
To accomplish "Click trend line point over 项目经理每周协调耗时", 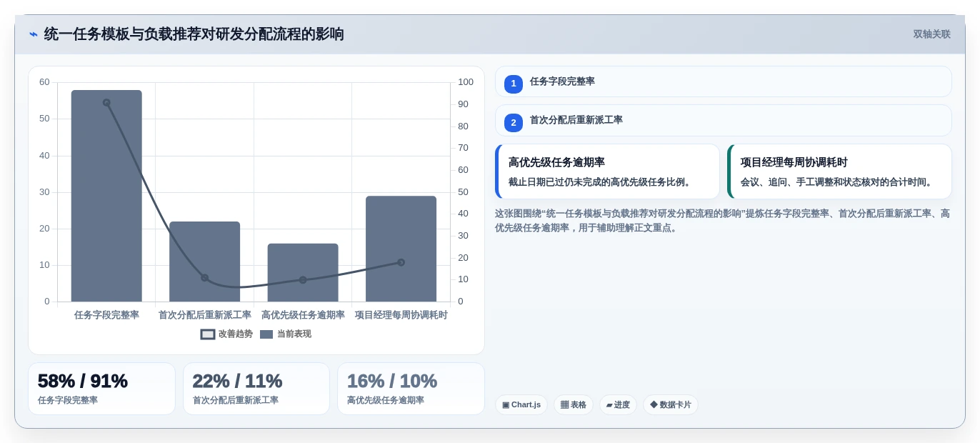I will (401, 262).
